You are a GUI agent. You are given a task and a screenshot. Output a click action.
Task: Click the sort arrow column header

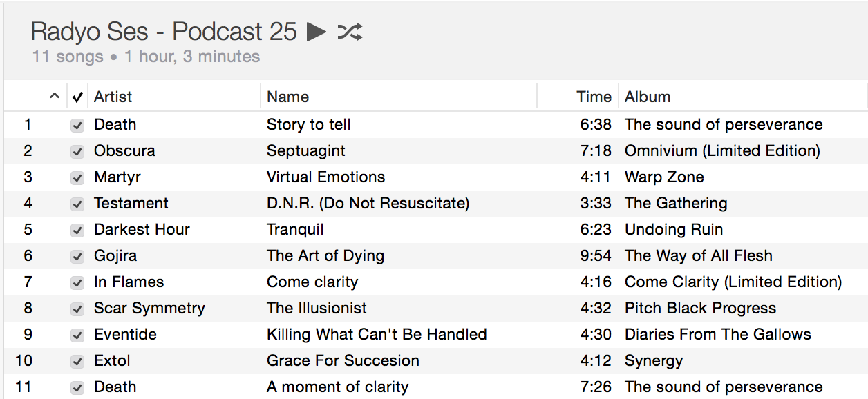click(55, 97)
